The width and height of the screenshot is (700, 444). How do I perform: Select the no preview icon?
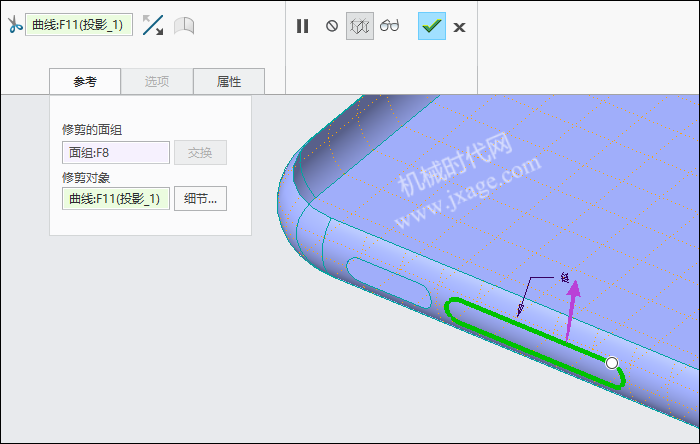(x=332, y=26)
